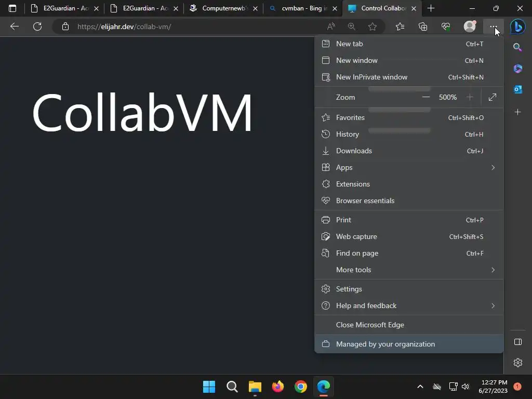Screen dimensions: 532x399
Task: Toggle the sidebar hide button
Action: tap(518, 342)
